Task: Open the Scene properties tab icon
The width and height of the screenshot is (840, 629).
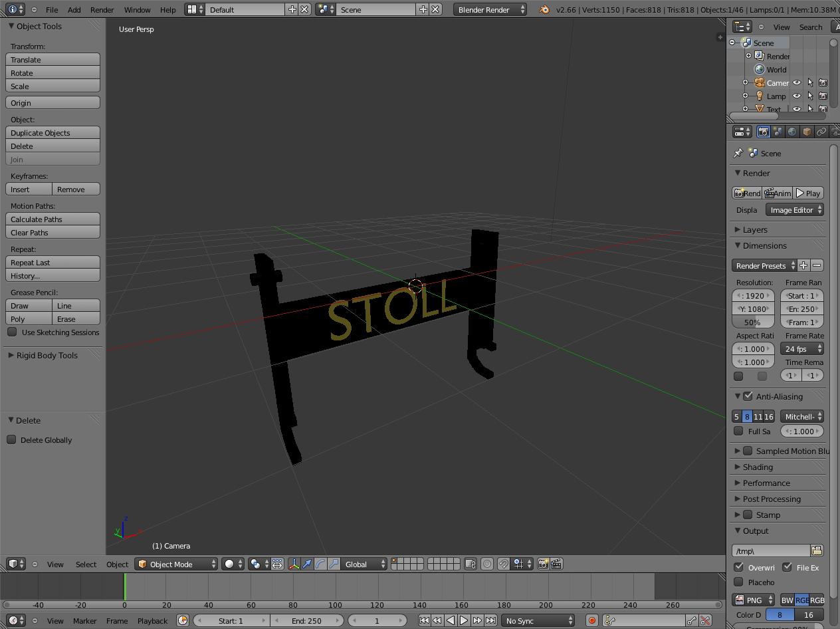Action: pyautogui.click(x=778, y=132)
